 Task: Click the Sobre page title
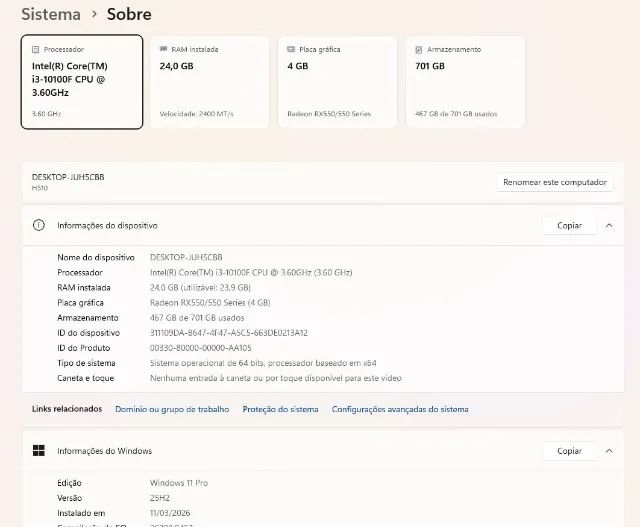pos(129,14)
